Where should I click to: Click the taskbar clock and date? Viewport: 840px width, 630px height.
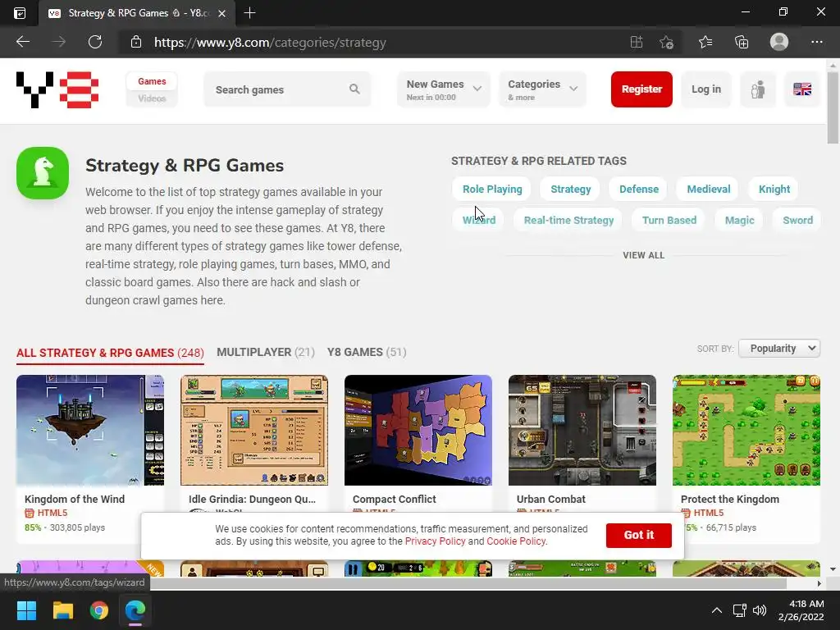pos(801,610)
